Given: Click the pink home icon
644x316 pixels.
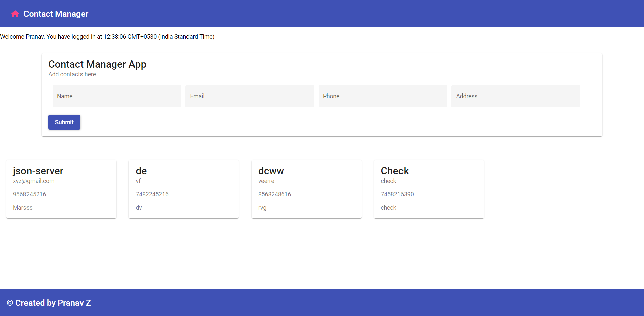Looking at the screenshot, I should pyautogui.click(x=15, y=14).
